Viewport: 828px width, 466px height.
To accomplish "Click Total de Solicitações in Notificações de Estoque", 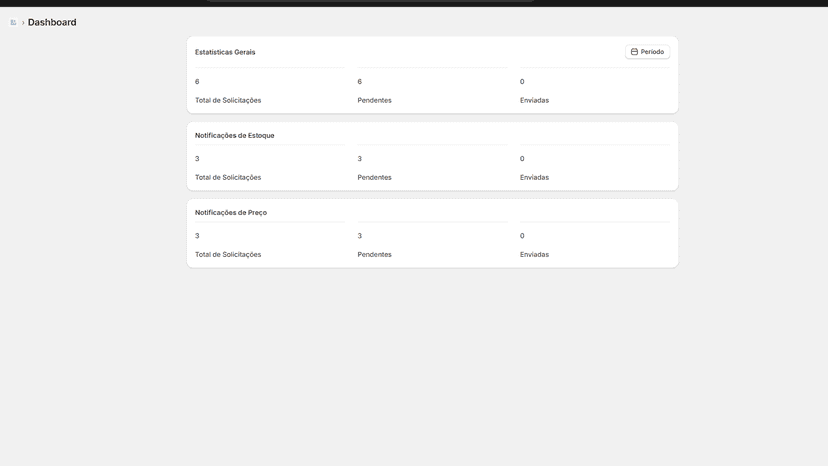I will click(228, 178).
